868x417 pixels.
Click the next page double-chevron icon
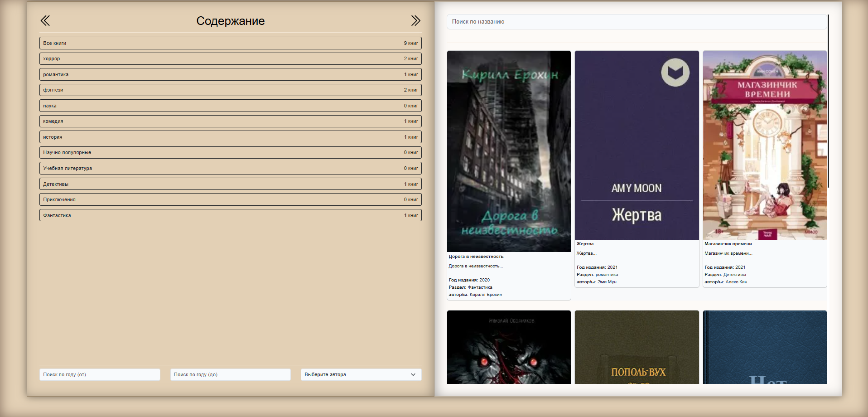tap(416, 21)
